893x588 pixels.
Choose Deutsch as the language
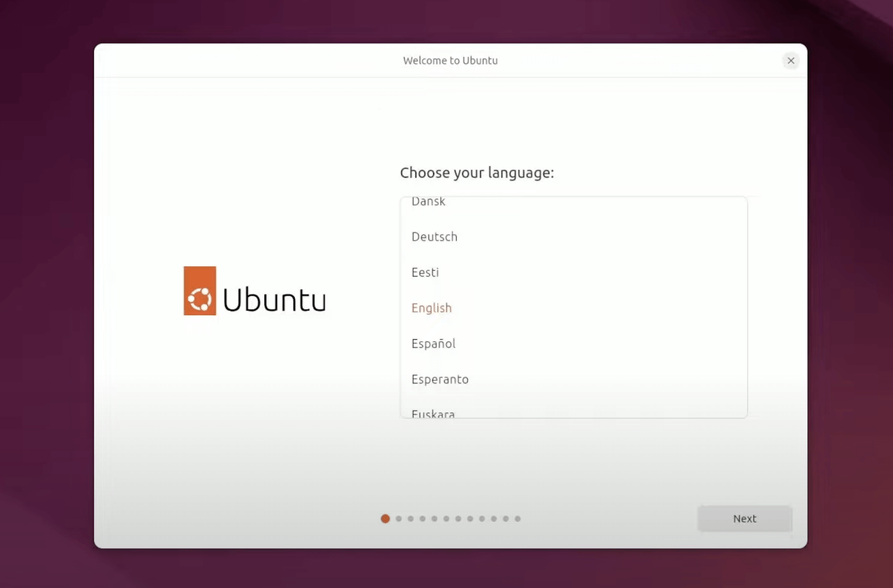click(x=574, y=237)
